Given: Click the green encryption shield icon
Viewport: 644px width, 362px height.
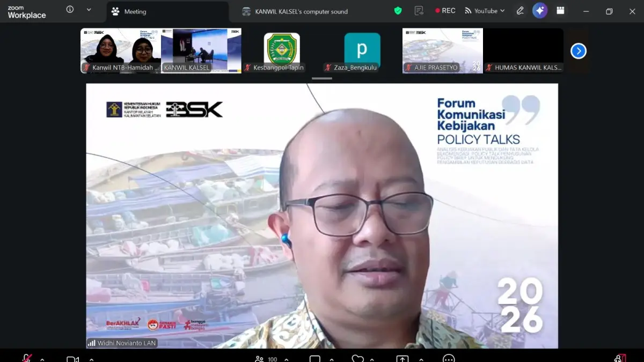Looking at the screenshot, I should pyautogui.click(x=398, y=11).
